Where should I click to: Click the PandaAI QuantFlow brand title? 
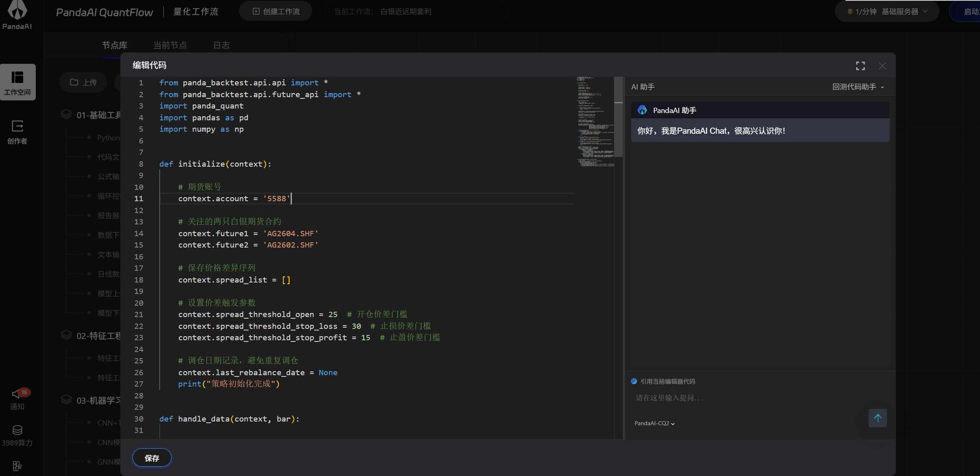click(x=104, y=12)
